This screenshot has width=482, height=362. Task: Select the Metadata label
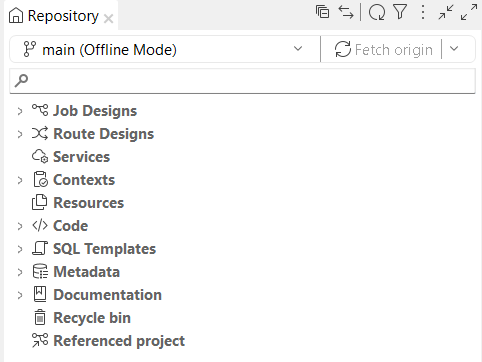coord(87,272)
